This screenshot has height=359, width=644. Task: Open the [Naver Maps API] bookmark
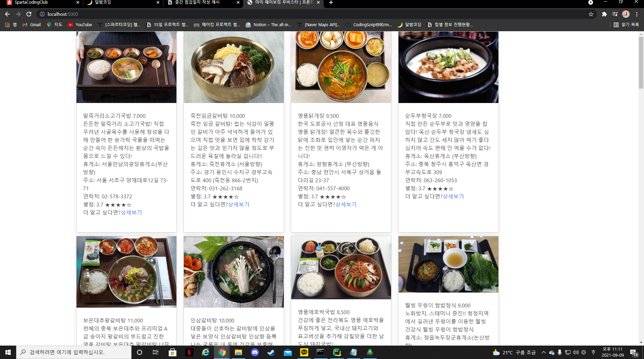click(x=318, y=24)
